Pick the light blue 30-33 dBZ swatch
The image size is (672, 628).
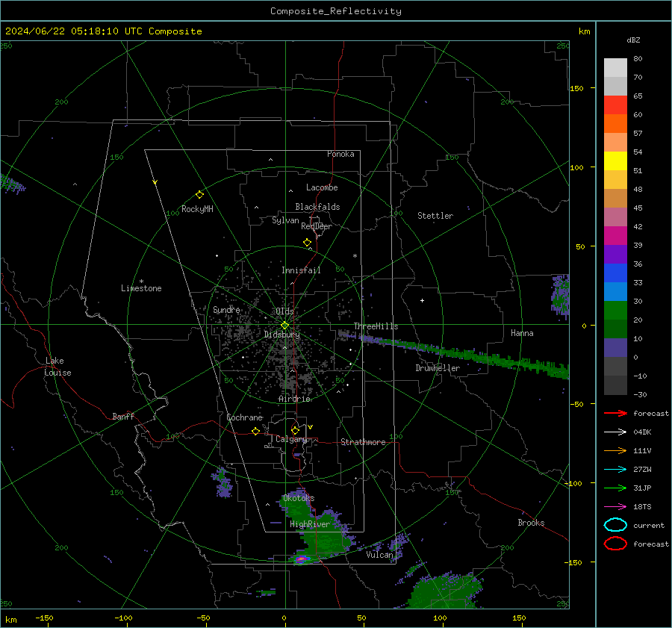pos(615,292)
